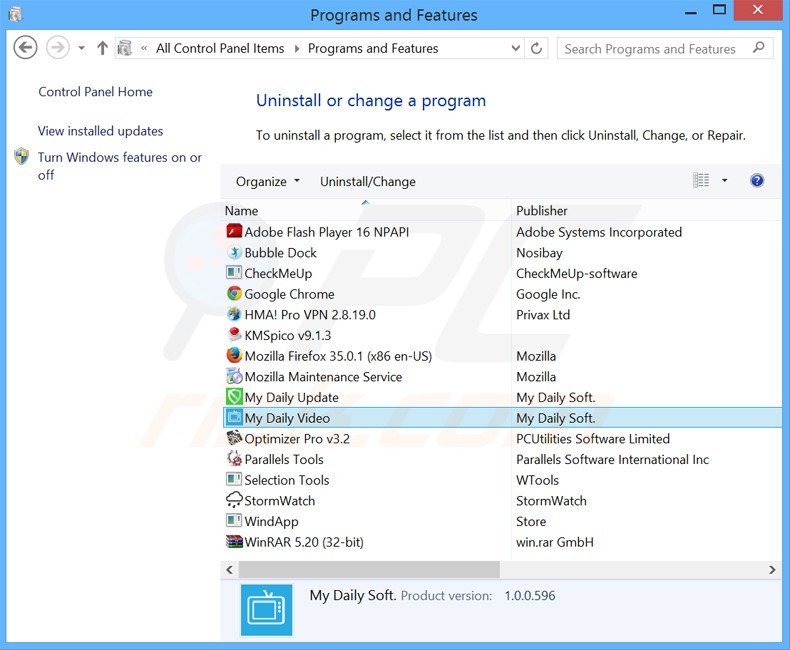
Task: Click Optimizer Pro v3.2 name text
Action: coord(297,439)
